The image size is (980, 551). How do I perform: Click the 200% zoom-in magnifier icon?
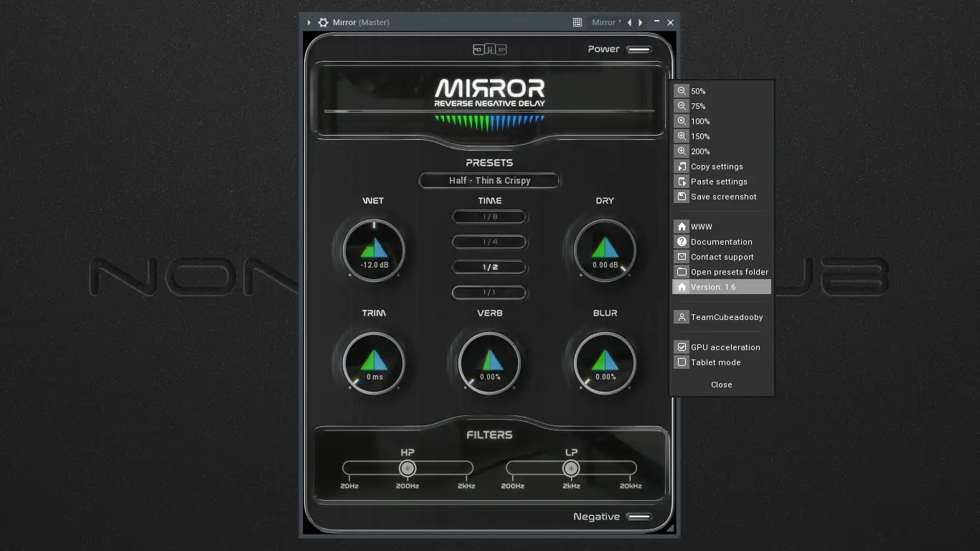tap(682, 151)
